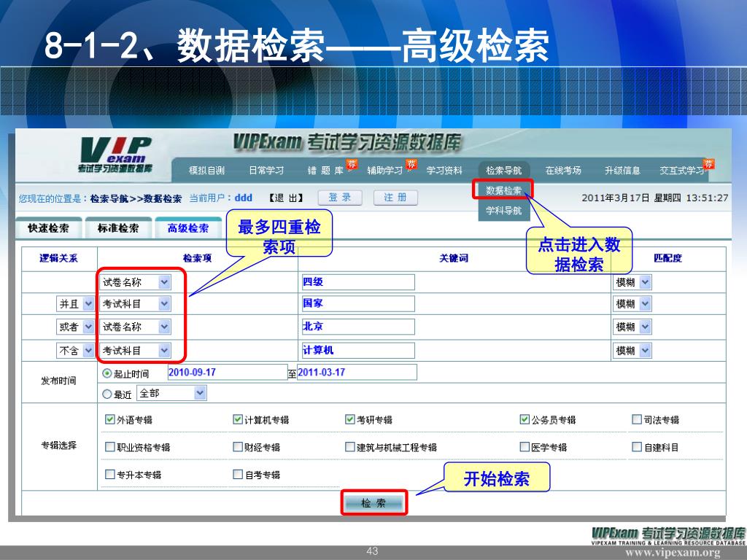Expand 模糊 match dropdown in 四级 row
The width and height of the screenshot is (747, 560).
(x=645, y=282)
